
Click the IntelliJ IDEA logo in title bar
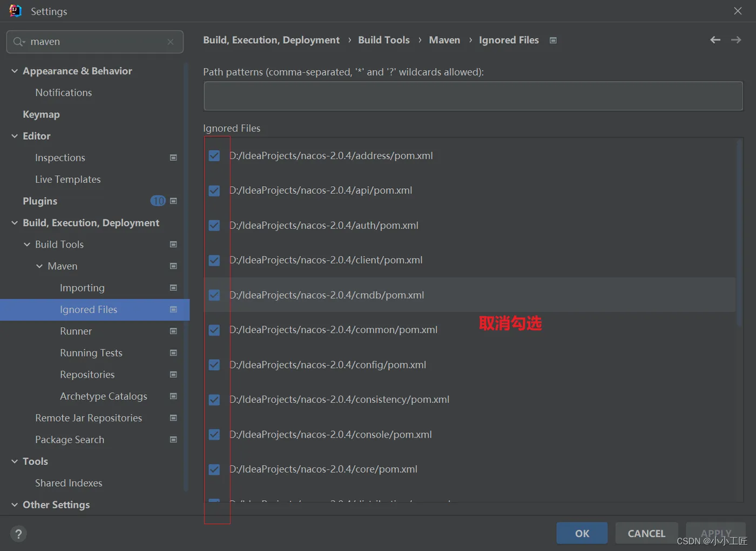(x=16, y=11)
